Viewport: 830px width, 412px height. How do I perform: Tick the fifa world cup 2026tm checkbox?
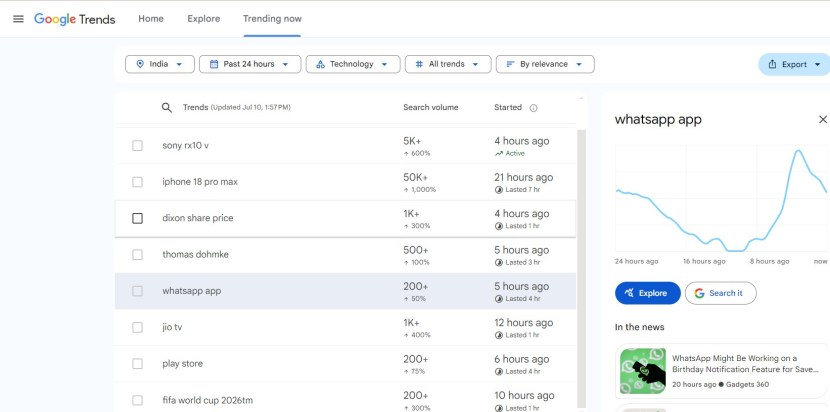pyautogui.click(x=138, y=400)
